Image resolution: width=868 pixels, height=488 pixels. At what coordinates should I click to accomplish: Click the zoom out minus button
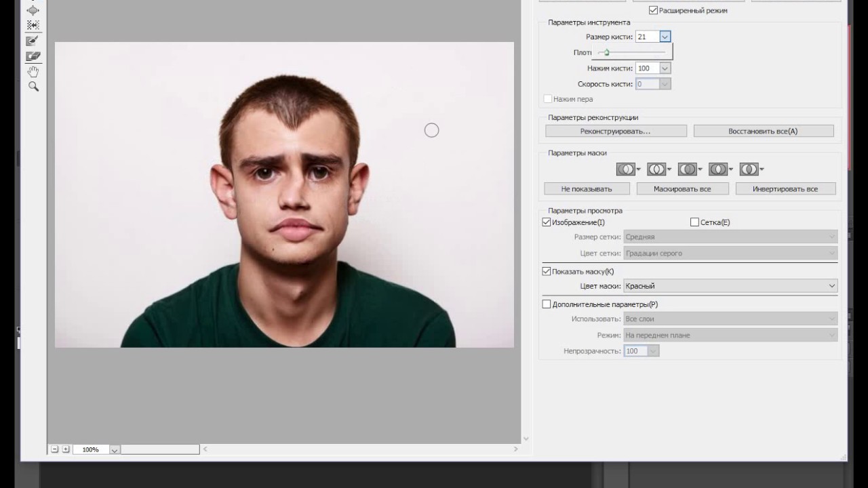(x=55, y=449)
